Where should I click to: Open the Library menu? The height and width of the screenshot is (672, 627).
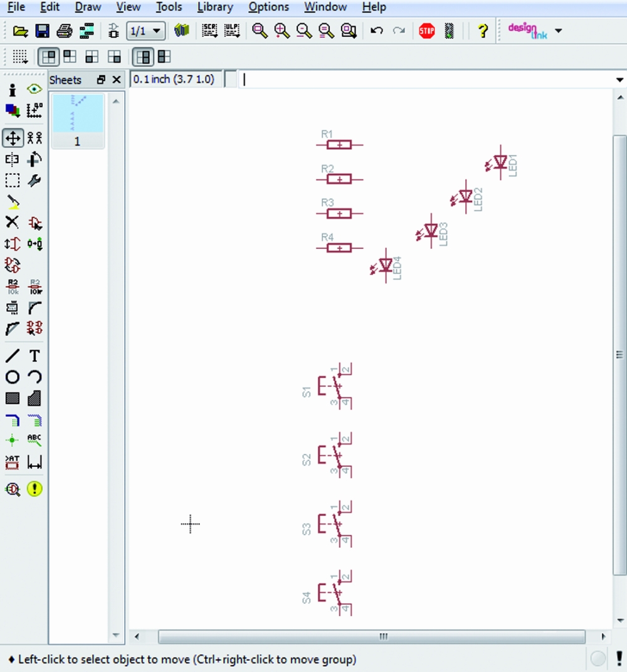coord(214,8)
